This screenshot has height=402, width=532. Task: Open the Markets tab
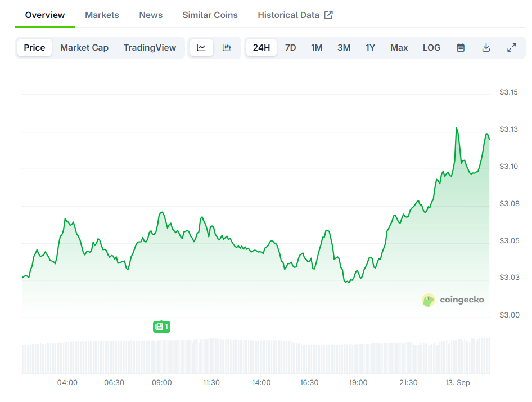[x=102, y=15]
